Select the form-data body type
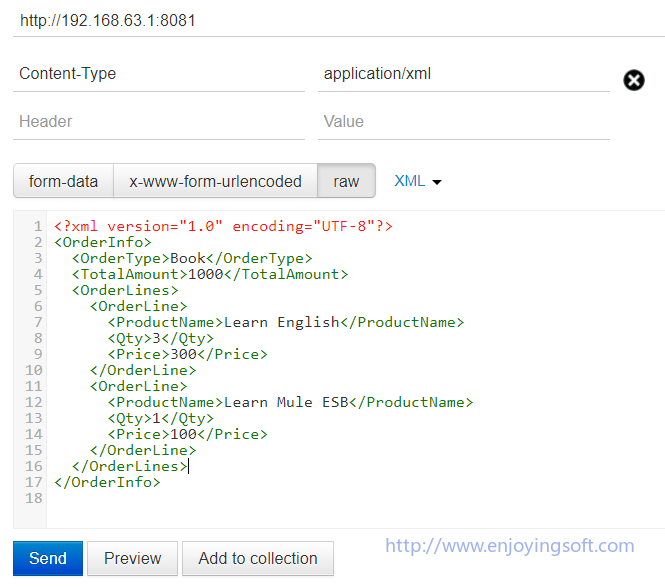665x587 pixels. 63,181
